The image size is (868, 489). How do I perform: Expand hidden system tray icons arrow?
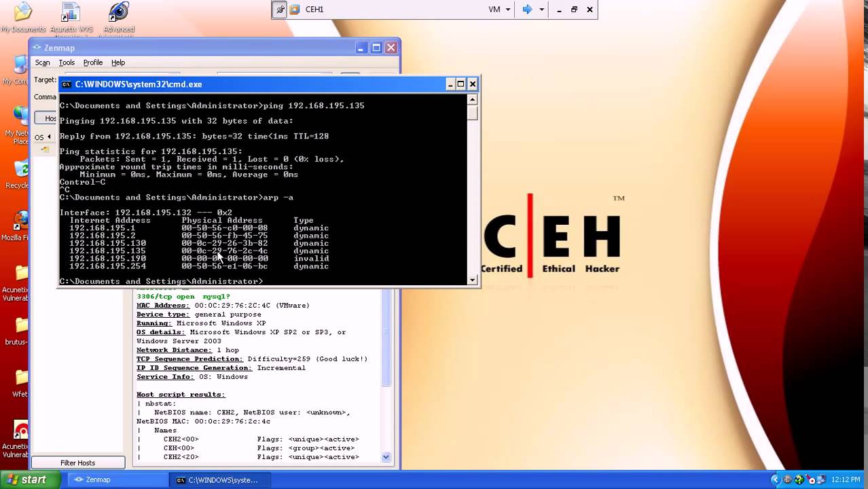click(776, 479)
